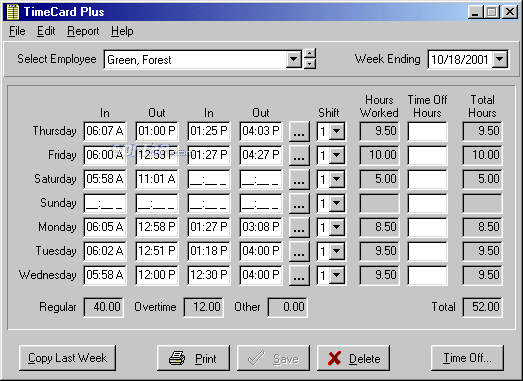Image resolution: width=523 pixels, height=381 pixels.
Task: Open the Week Ending date dropdown
Action: point(500,60)
